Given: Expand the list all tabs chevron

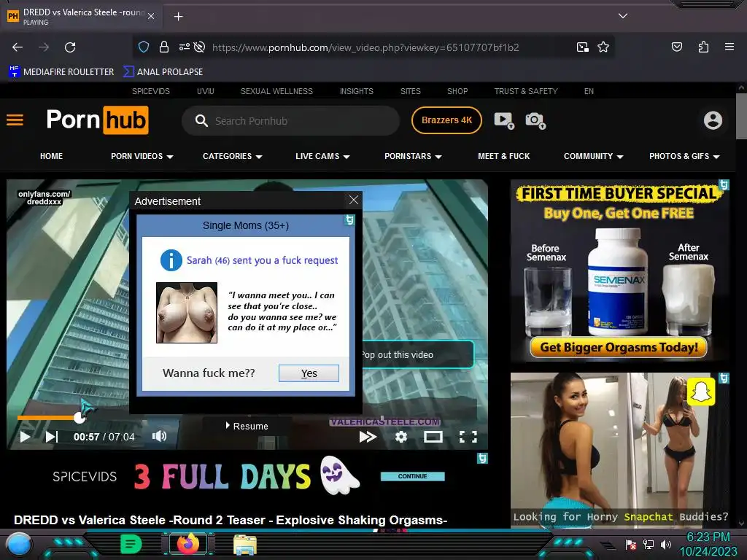Looking at the screenshot, I should [x=623, y=16].
